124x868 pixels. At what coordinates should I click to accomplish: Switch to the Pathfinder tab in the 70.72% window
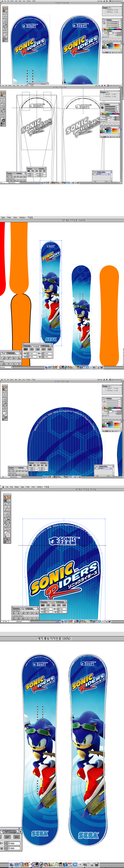click(30, 609)
